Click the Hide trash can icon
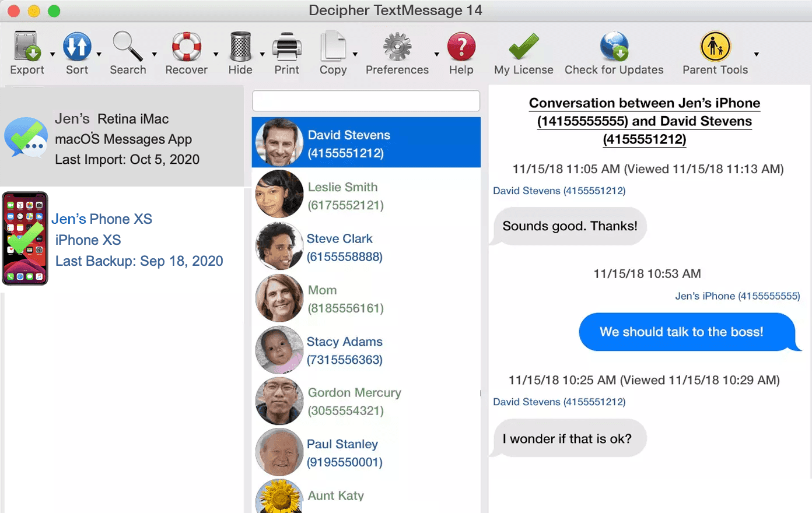The width and height of the screenshot is (812, 513). (240, 47)
